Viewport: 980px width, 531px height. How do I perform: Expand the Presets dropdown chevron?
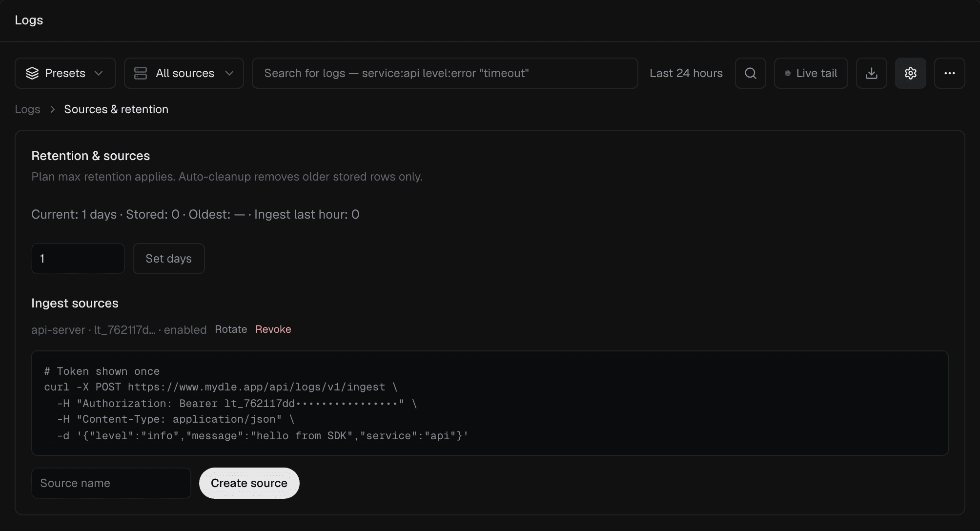(99, 73)
